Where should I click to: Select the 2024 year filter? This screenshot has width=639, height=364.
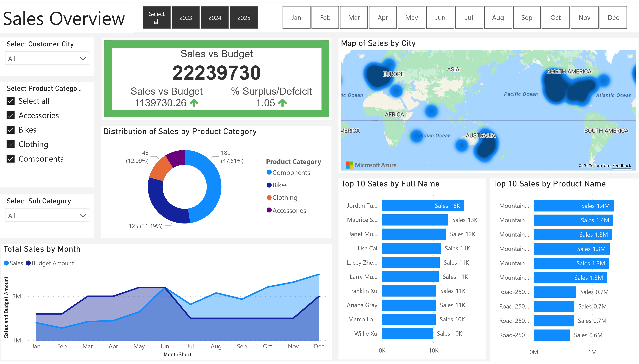(215, 18)
